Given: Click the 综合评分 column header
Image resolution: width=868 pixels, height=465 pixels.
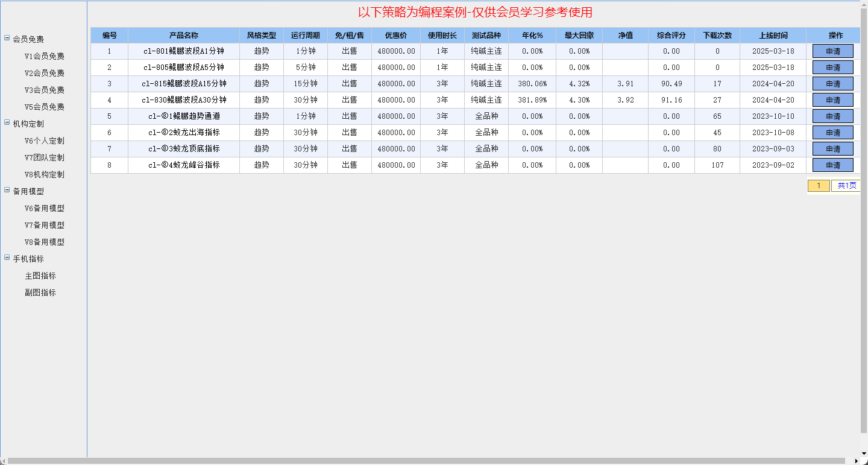Looking at the screenshot, I should (x=671, y=36).
